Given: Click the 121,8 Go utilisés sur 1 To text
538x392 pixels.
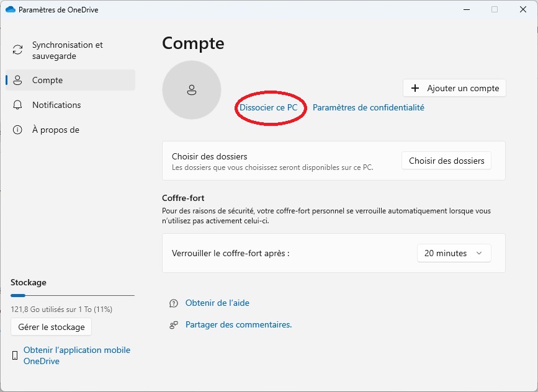Looking at the screenshot, I should 61,310.
